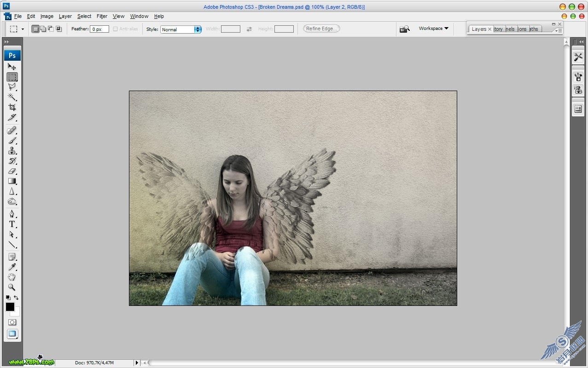
Task: Select the Crop tool
Action: pyautogui.click(x=12, y=107)
